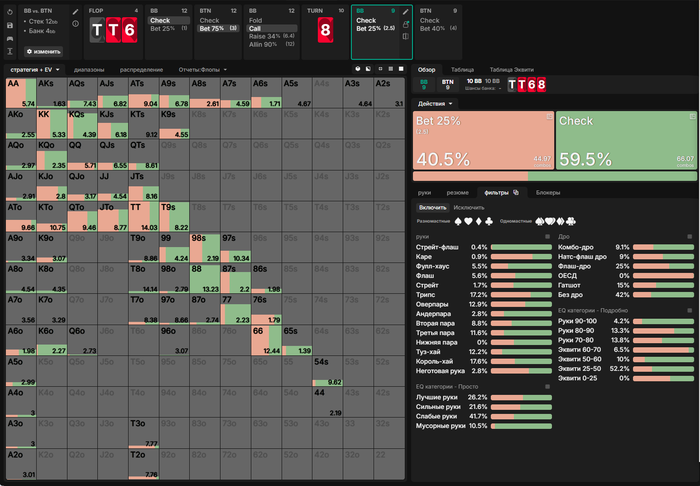Select the medium grid cell size icon
The image size is (700, 486).
[x=391, y=69]
